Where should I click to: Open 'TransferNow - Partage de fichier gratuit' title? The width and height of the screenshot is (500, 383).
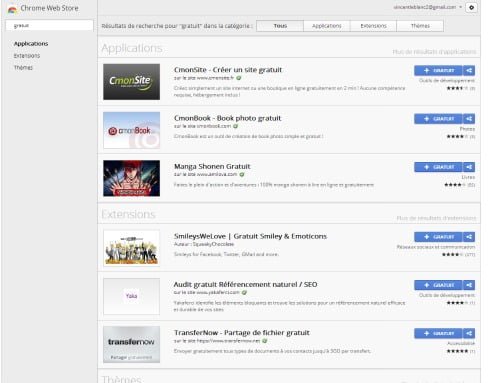[242, 333]
